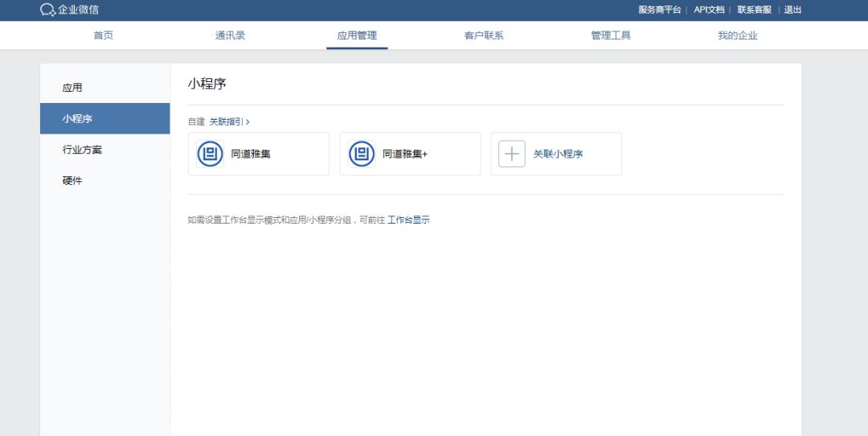Switch to the 我的企业 tab
Screen dimensions: 868x436
[737, 35]
